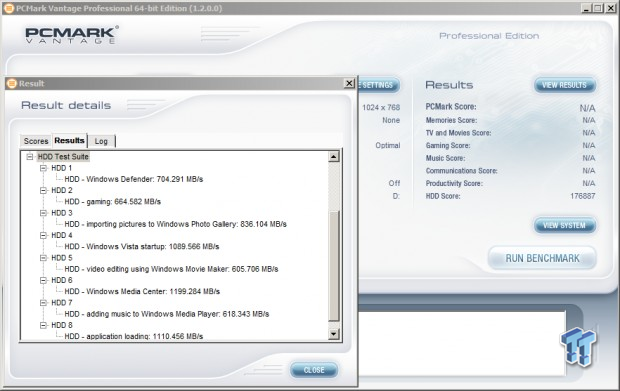Open the Log tab
Image resolution: width=620 pixels, height=391 pixels.
(101, 141)
